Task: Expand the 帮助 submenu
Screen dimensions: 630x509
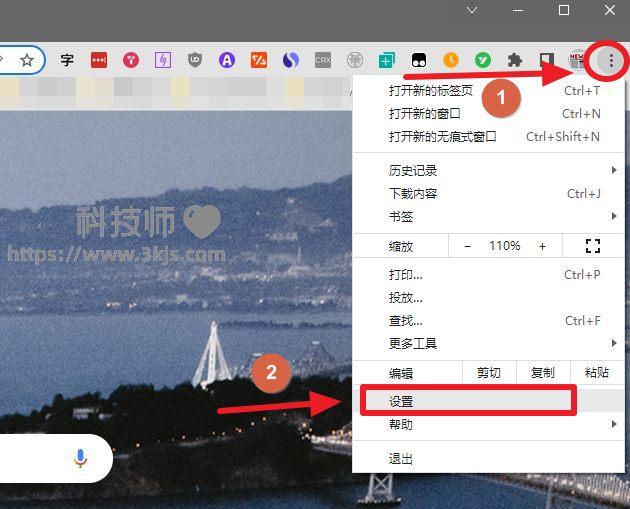Action: pyautogui.click(x=488, y=424)
